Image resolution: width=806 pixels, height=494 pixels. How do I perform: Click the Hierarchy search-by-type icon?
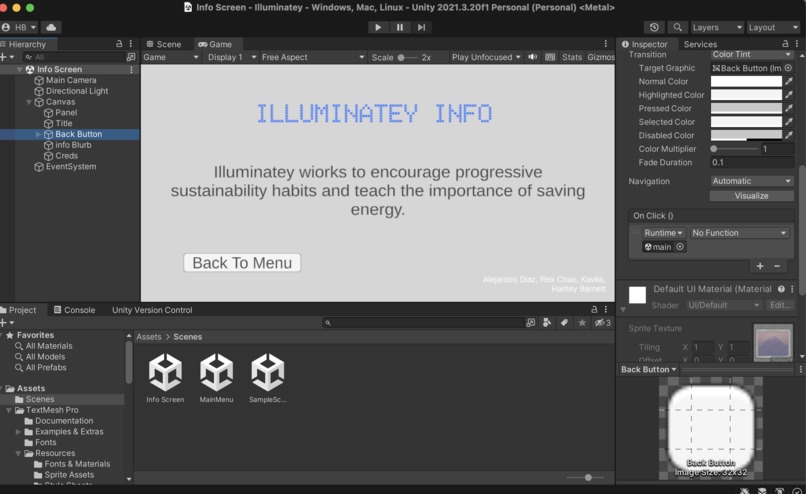[131, 57]
